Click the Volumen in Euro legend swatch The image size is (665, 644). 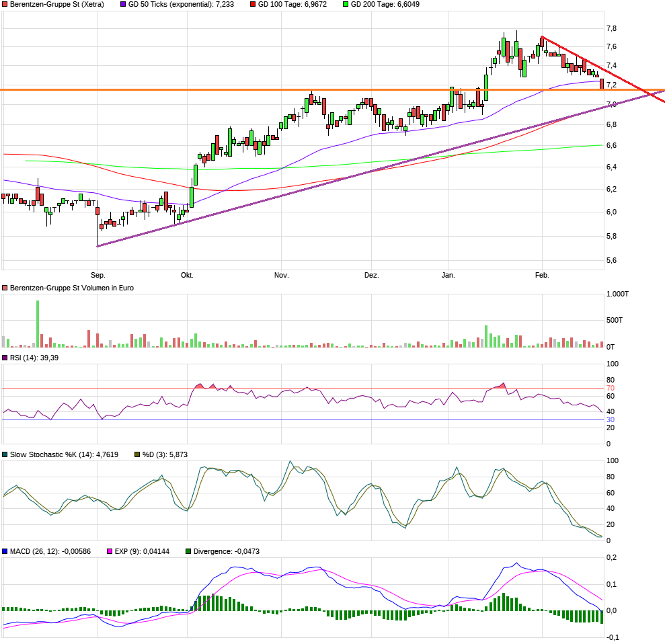pos(5,288)
